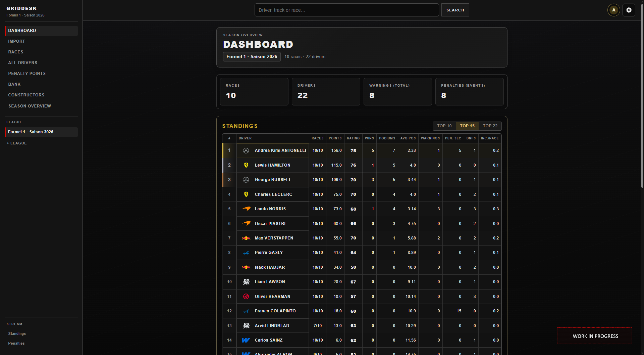
Task: Open the Stream Penalties link
Action: coord(16,343)
